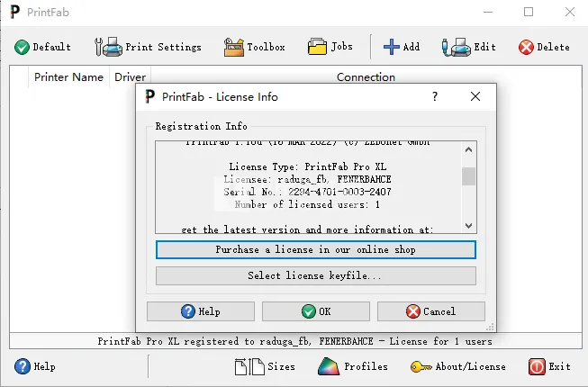Delete the selected printer
The image size is (588, 387).
544,47
